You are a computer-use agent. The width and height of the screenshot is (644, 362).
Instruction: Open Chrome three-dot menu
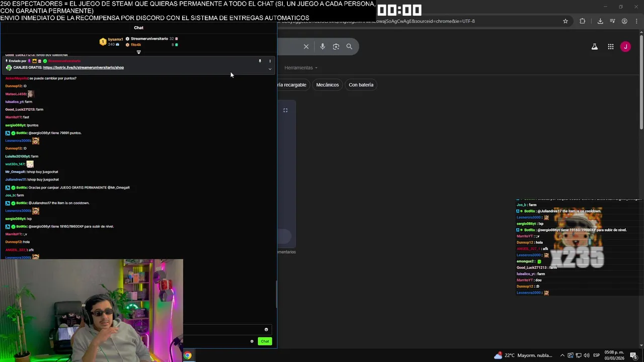636,21
